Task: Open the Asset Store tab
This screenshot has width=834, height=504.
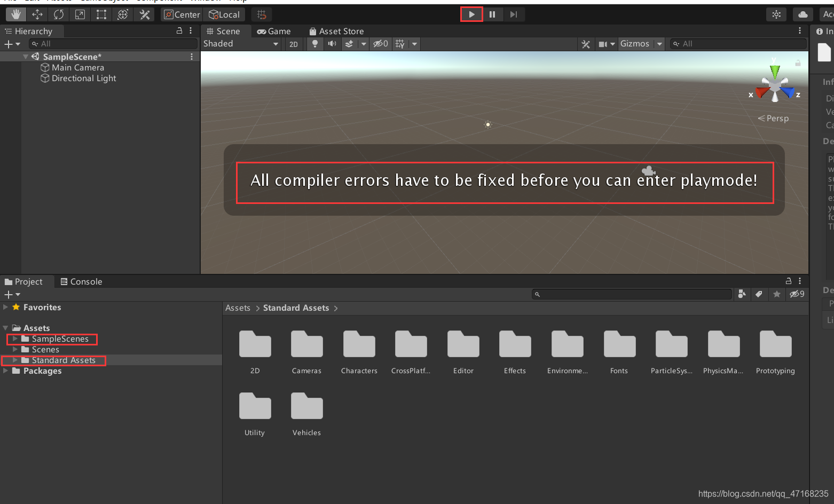Action: pyautogui.click(x=336, y=31)
